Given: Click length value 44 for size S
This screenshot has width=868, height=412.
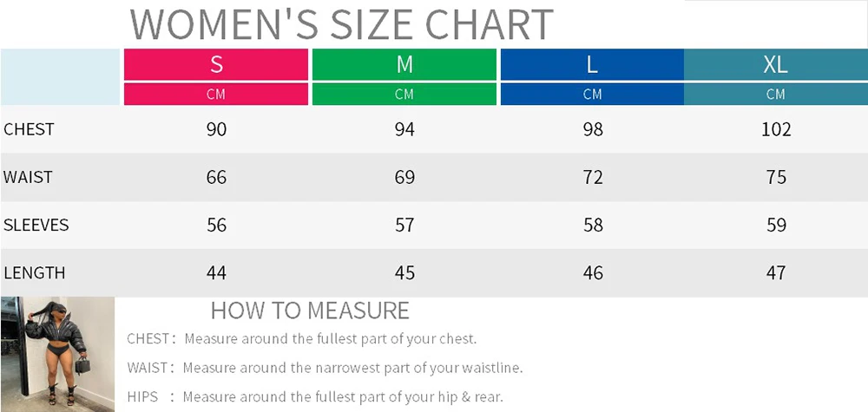Looking at the screenshot, I should (216, 272).
